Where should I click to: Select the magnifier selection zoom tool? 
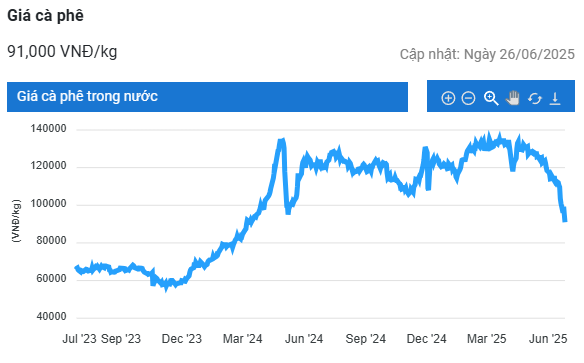pyautogui.click(x=491, y=98)
